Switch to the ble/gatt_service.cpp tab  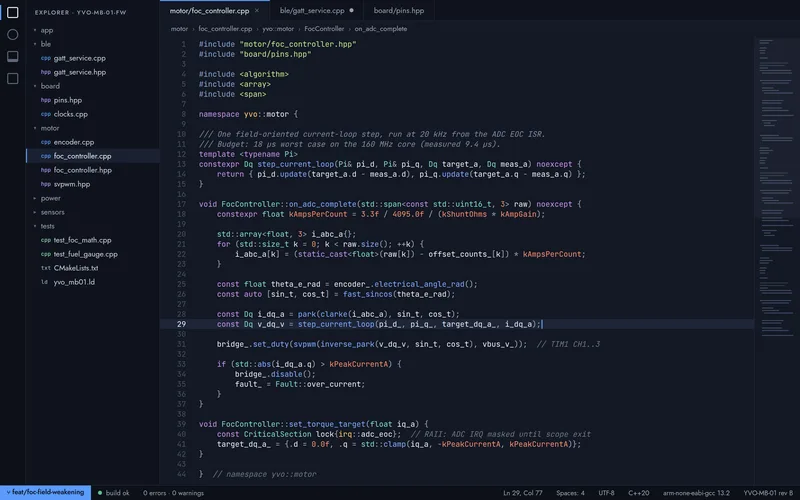coord(316,10)
